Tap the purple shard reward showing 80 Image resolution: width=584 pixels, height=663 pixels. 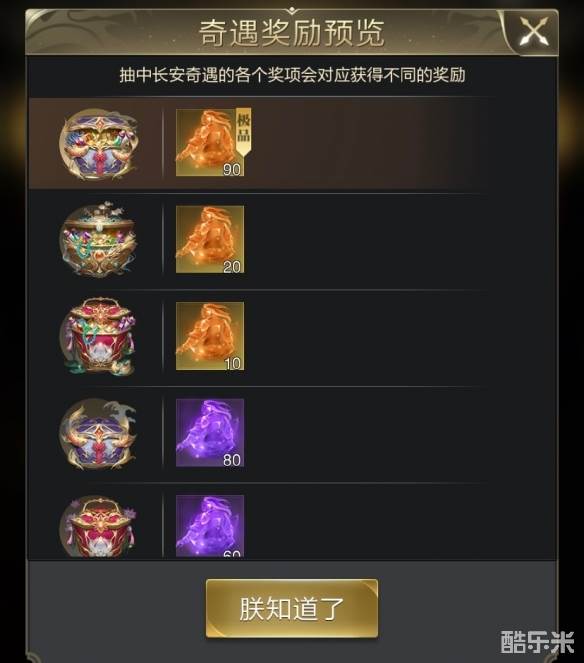210,433
